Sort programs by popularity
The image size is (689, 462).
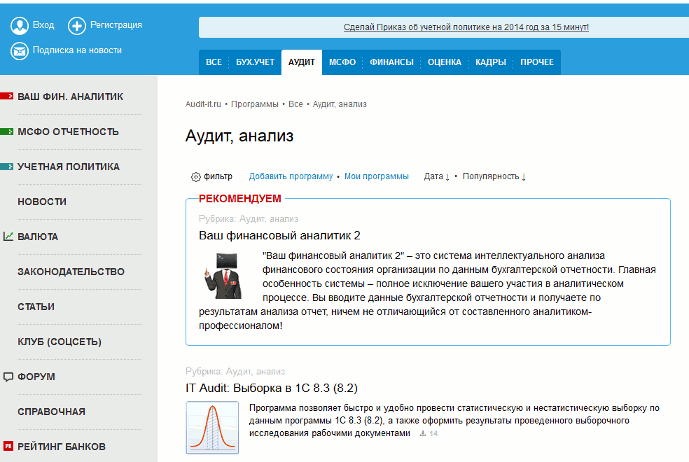493,177
